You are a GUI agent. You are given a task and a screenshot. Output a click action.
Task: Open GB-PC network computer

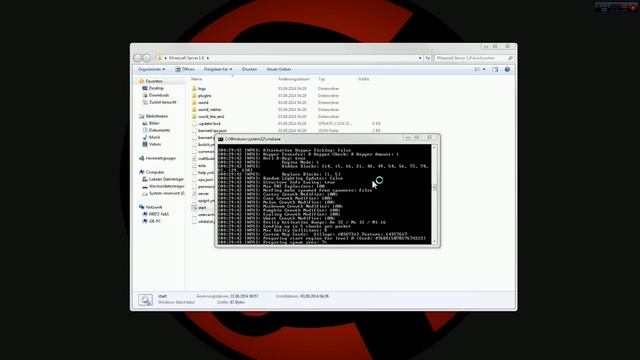coord(152,221)
